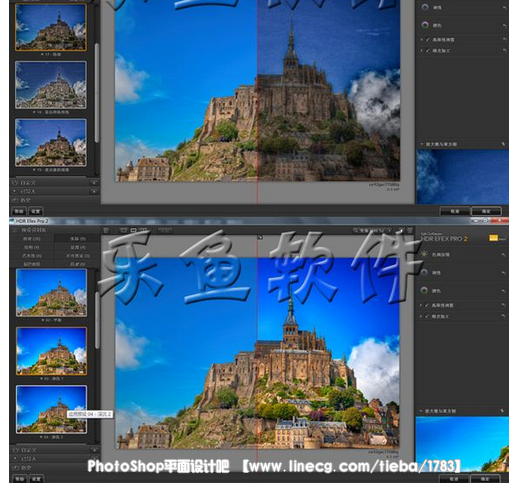This screenshot has width=511, height=483.
Task: Select single image view icon in lower window
Action: click(123, 230)
